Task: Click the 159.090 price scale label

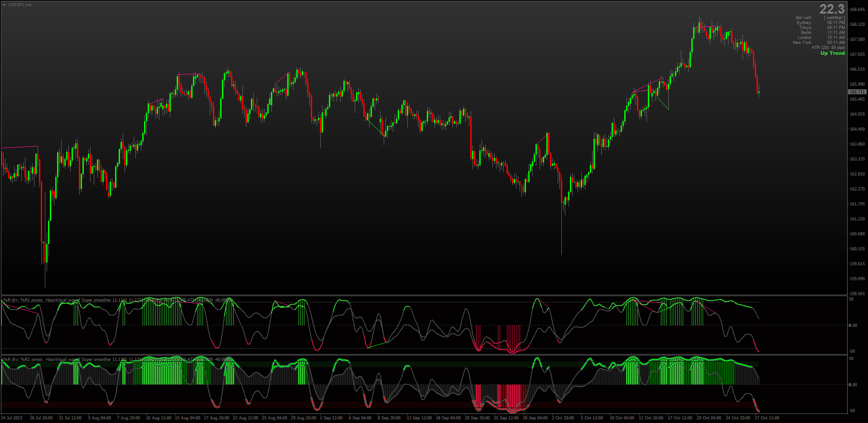Action: [x=857, y=279]
